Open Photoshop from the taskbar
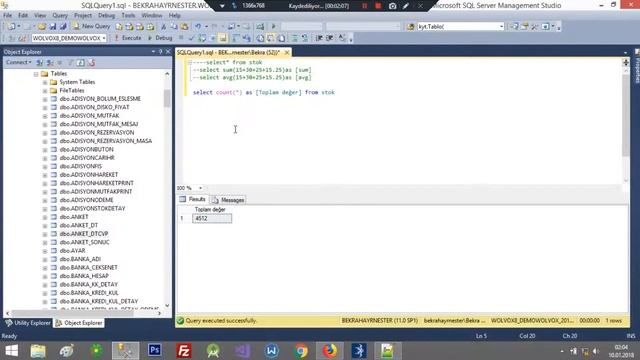The width and height of the screenshot is (640, 360). coord(154,351)
